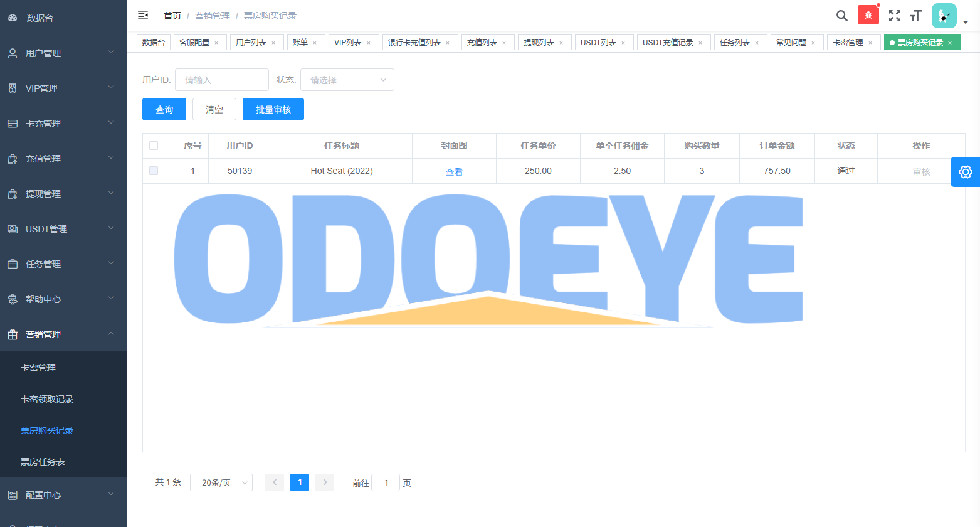Close the USDT充值记录 tab with its x
The image size is (980, 527).
click(x=700, y=43)
